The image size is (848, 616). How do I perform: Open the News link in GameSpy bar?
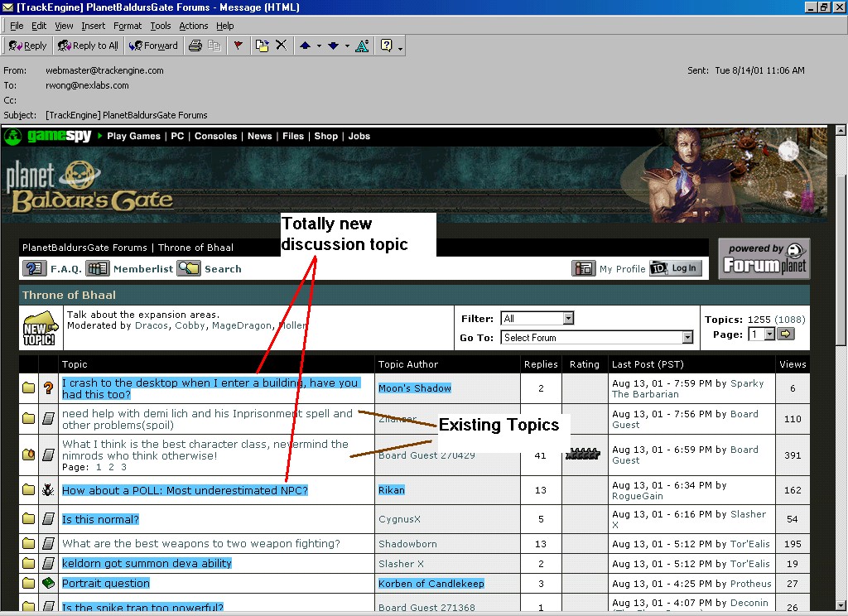coord(259,137)
